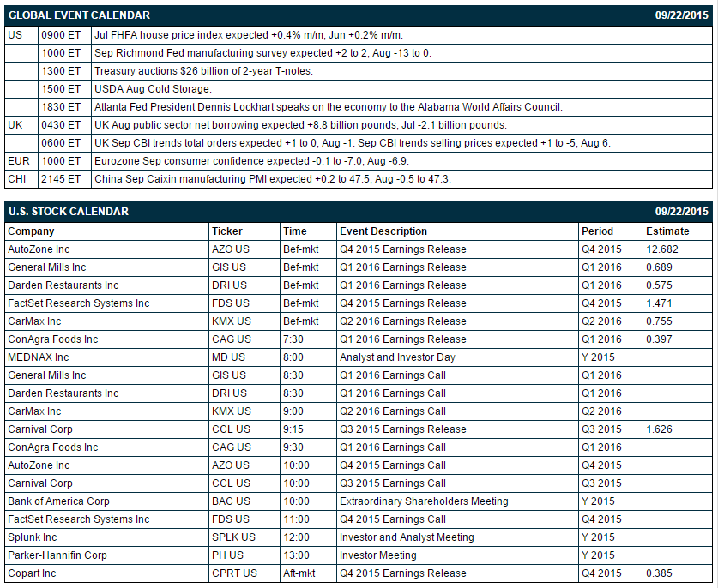This screenshot has width=718, height=588.
Task: Select Bank of America Corp company name
Action: [58, 501]
